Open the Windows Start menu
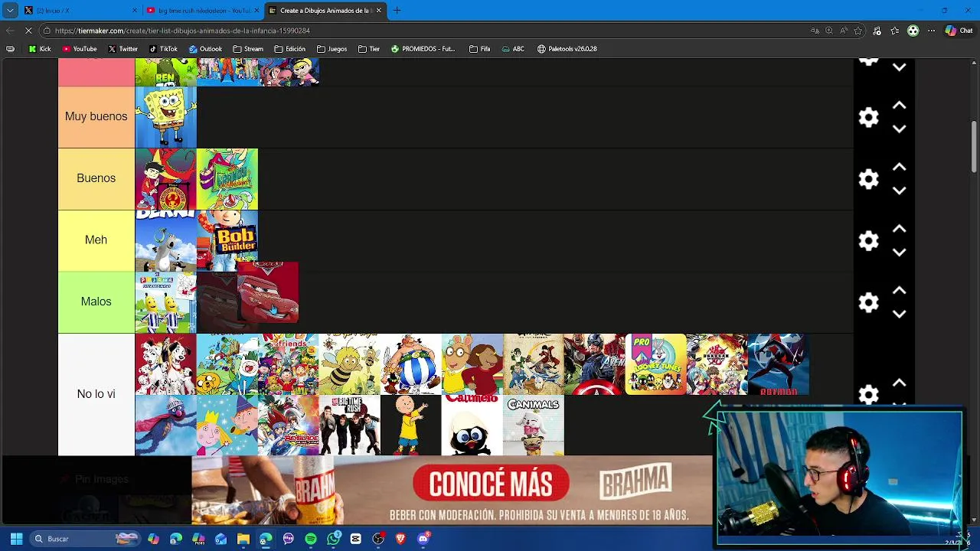This screenshot has height=551, width=980. point(16,539)
